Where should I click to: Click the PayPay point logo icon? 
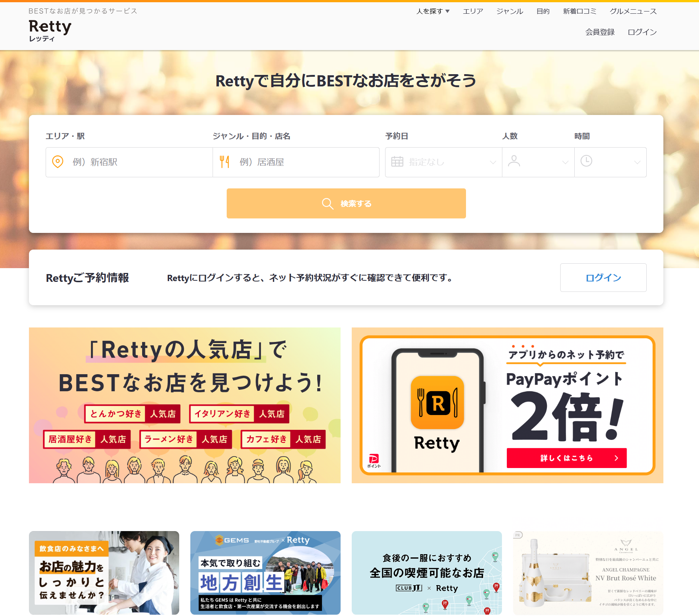pyautogui.click(x=374, y=461)
